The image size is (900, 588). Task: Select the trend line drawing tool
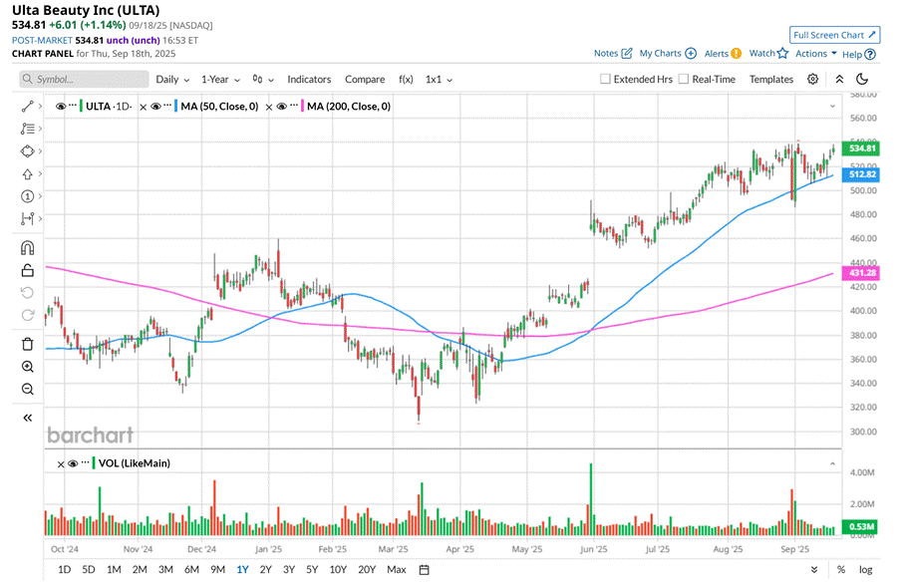pos(27,107)
